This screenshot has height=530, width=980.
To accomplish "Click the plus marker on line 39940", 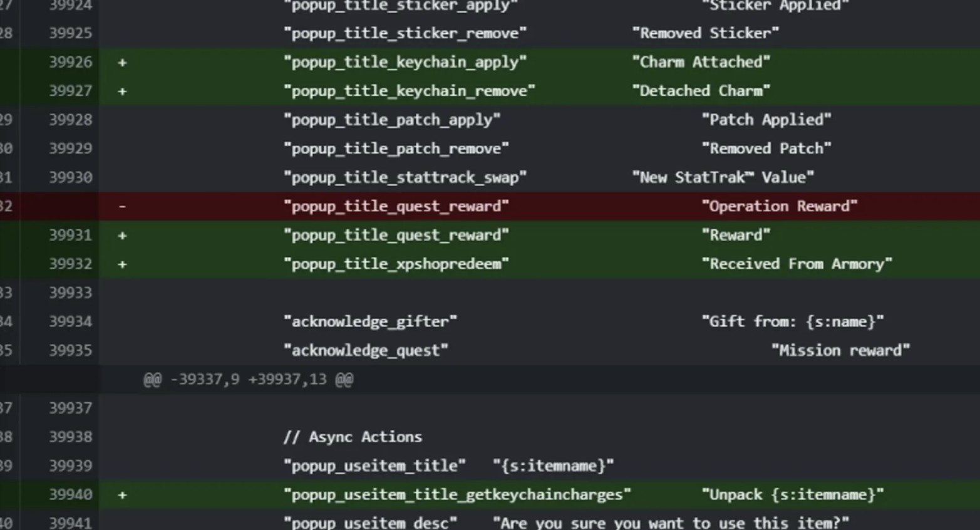I will pos(122,494).
